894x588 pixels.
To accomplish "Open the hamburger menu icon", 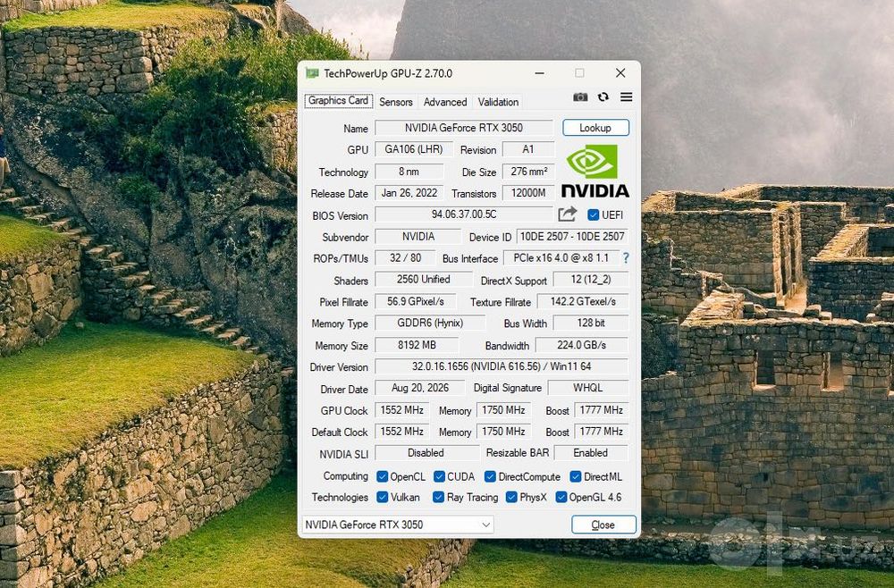I will [x=626, y=97].
